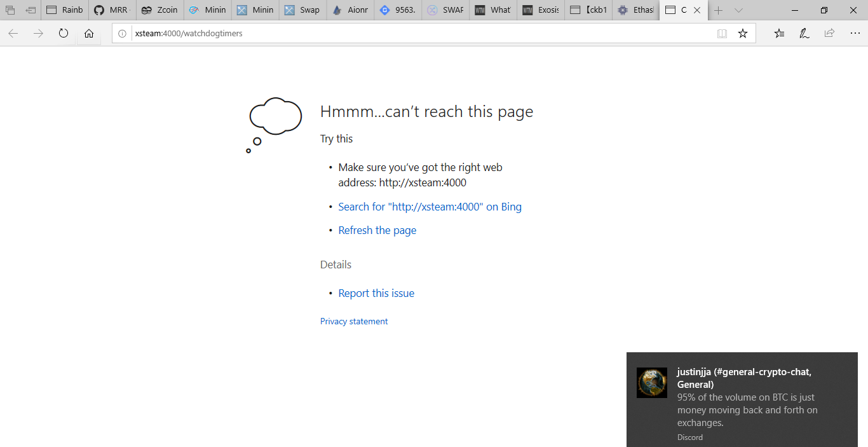Open the Privacy statement link
The image size is (868, 447).
point(354,321)
